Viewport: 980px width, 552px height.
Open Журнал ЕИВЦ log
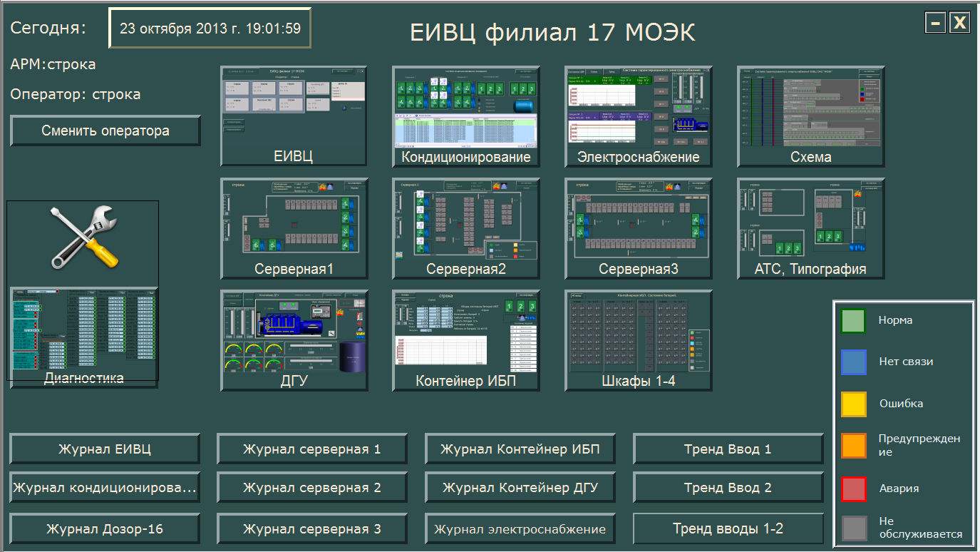(x=105, y=449)
